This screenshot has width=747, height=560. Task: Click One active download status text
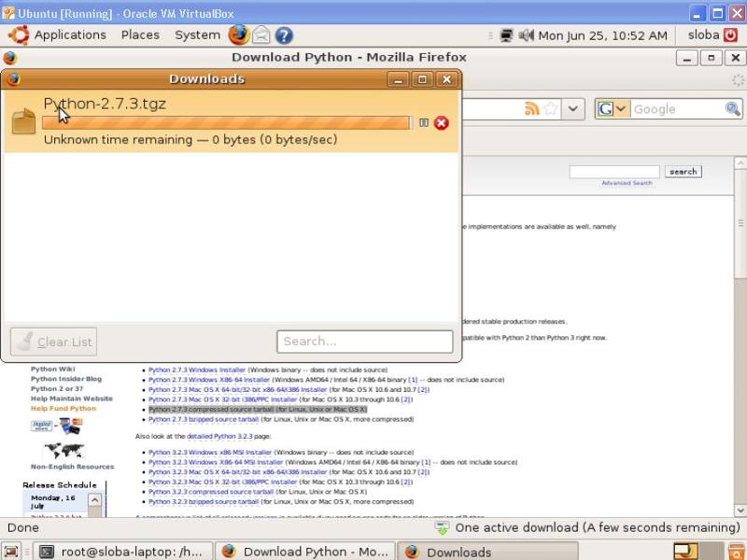[598, 527]
